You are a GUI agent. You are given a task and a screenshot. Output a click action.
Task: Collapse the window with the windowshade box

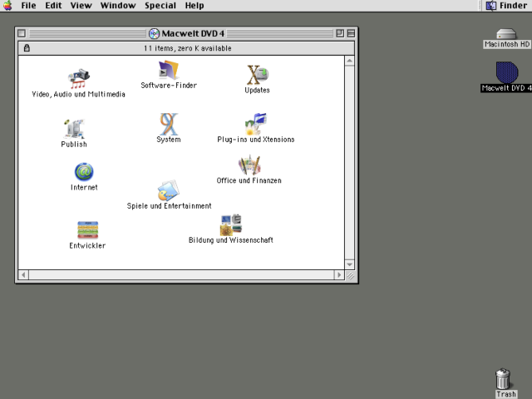tap(351, 33)
